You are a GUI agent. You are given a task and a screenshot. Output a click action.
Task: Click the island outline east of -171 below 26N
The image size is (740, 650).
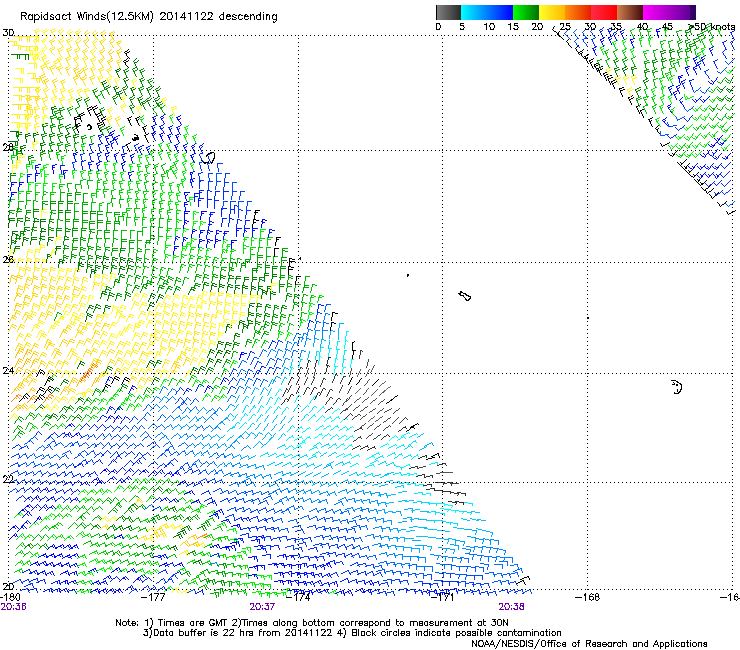tap(465, 296)
